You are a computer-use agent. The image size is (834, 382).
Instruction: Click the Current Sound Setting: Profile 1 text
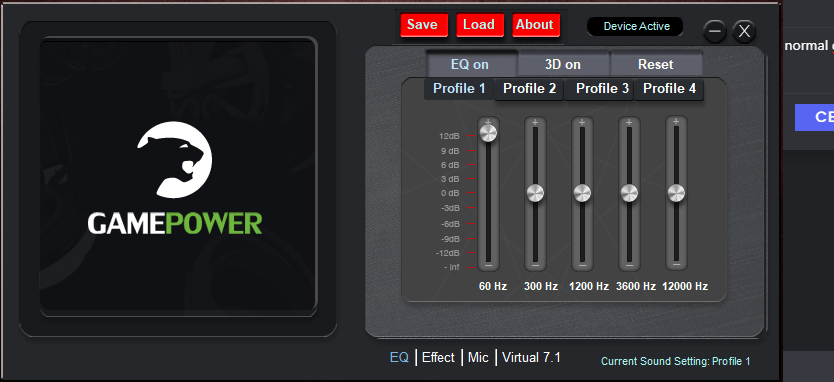coord(675,361)
